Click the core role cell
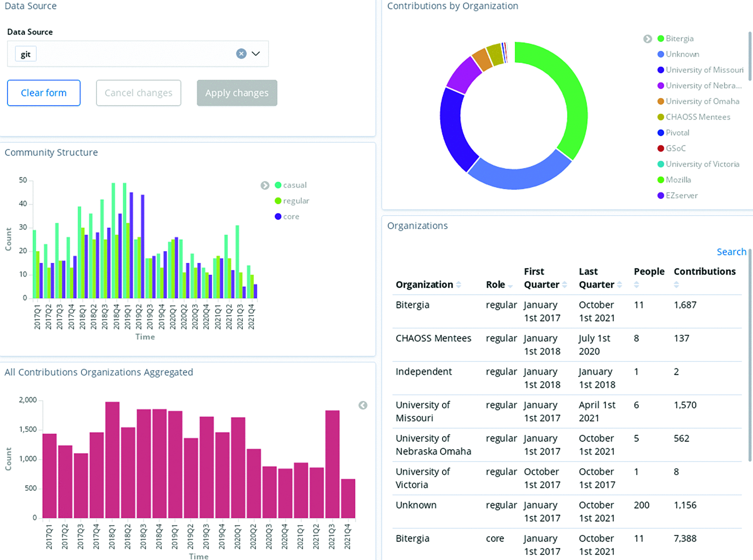This screenshot has width=753, height=560. click(495, 538)
